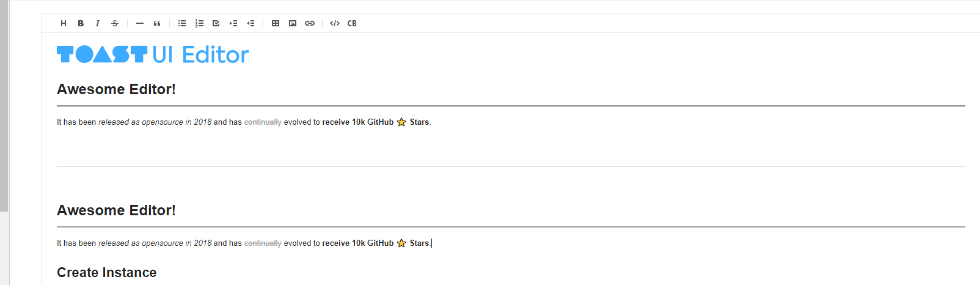Place cursor in first Awesome Editor! heading
This screenshot has width=980, height=285.
116,89
